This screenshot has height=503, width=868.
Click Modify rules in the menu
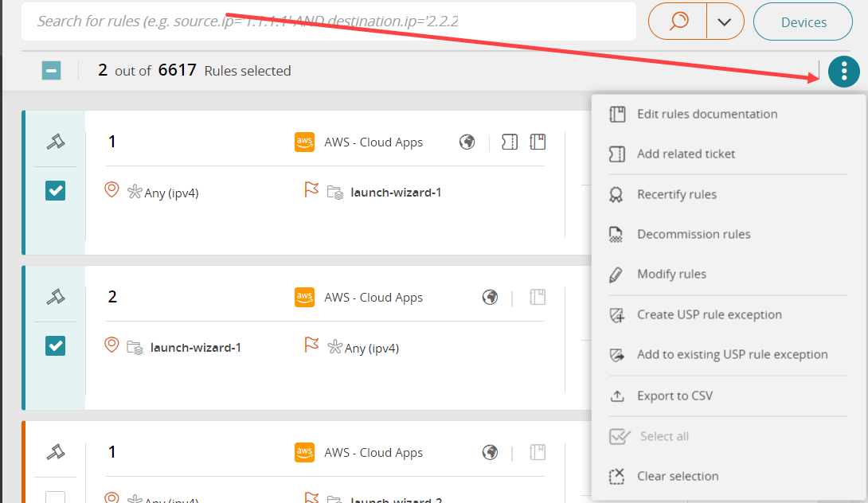[x=671, y=274]
